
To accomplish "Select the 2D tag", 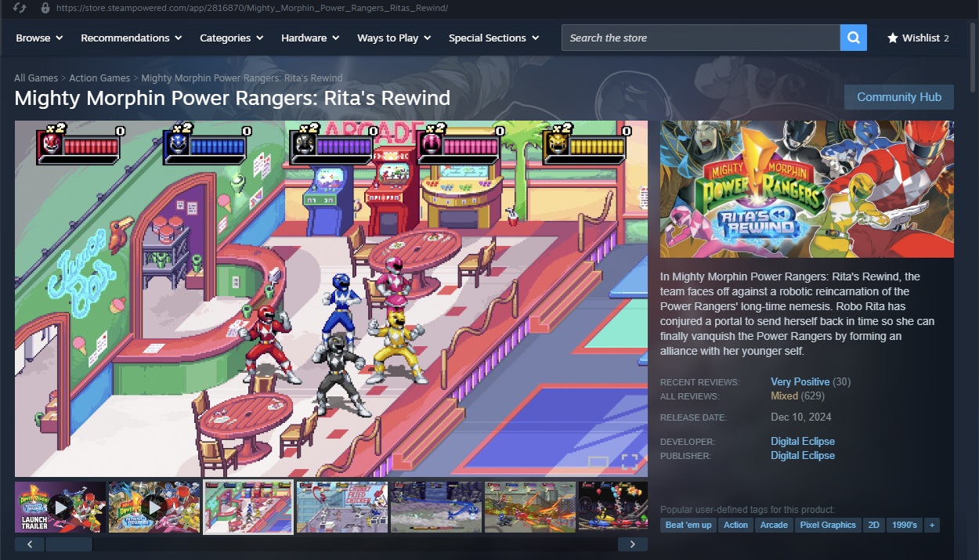I will click(873, 525).
